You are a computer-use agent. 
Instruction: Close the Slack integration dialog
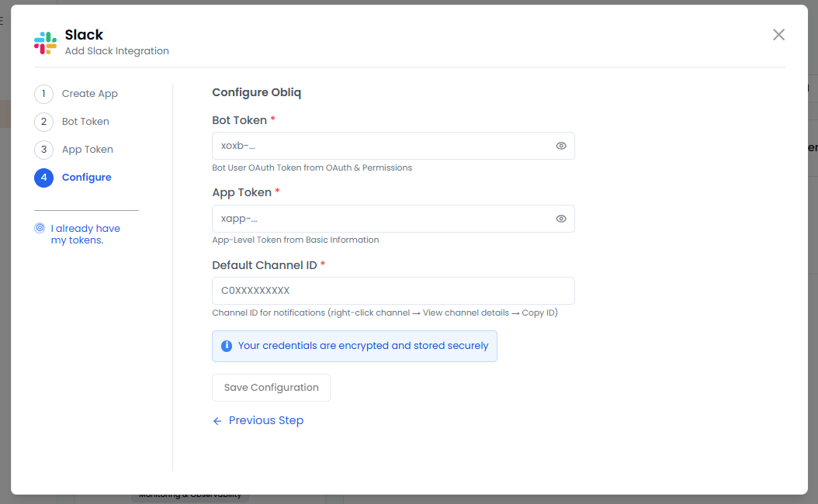pos(778,35)
